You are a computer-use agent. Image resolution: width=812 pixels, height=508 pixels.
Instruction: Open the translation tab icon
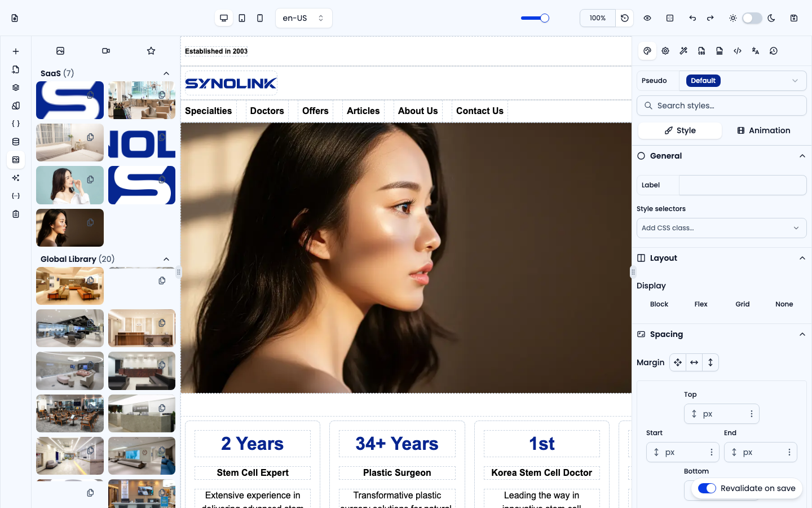coord(756,51)
